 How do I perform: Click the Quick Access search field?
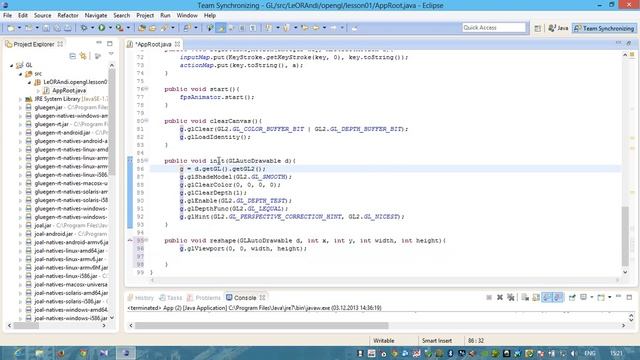(494, 28)
